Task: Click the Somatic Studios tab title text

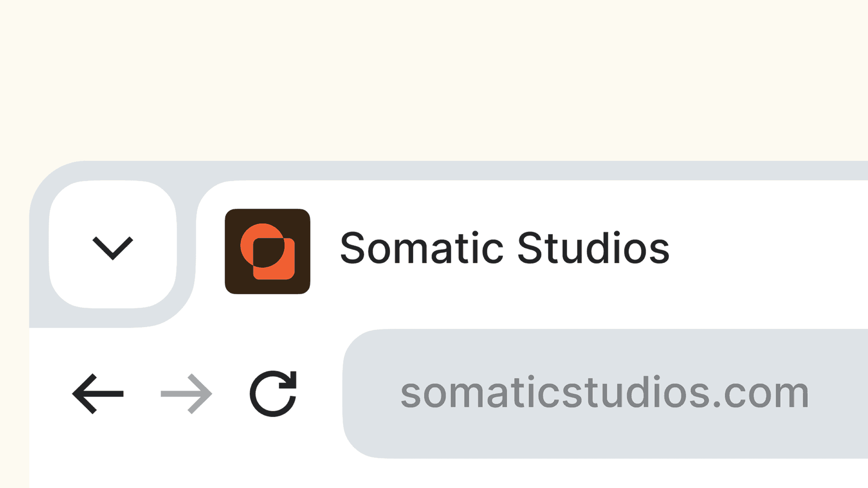Action: [505, 248]
